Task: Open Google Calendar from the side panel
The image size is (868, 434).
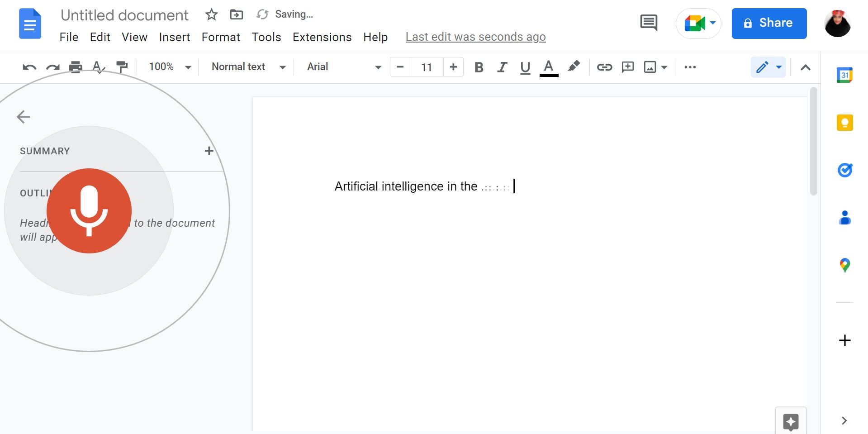Action: click(844, 75)
